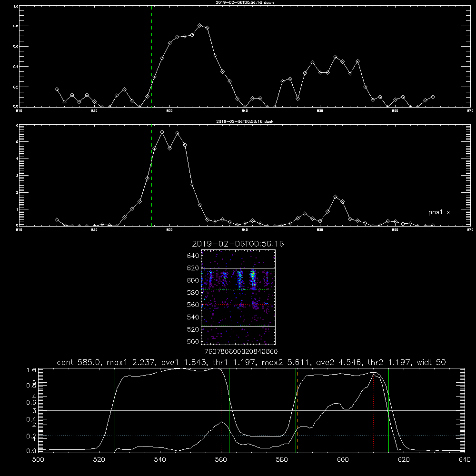Click the spectrogram color image thumbnail
476x476 pixels.
(238, 297)
